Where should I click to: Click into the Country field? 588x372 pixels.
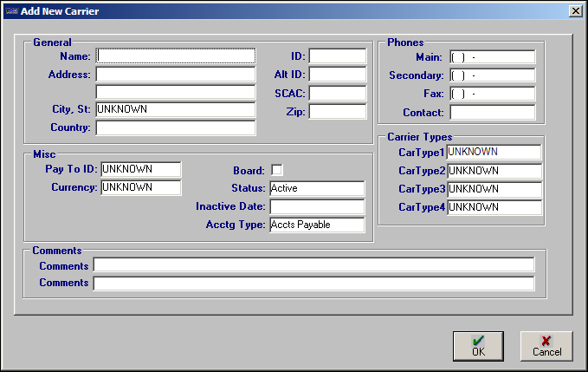pyautogui.click(x=176, y=128)
